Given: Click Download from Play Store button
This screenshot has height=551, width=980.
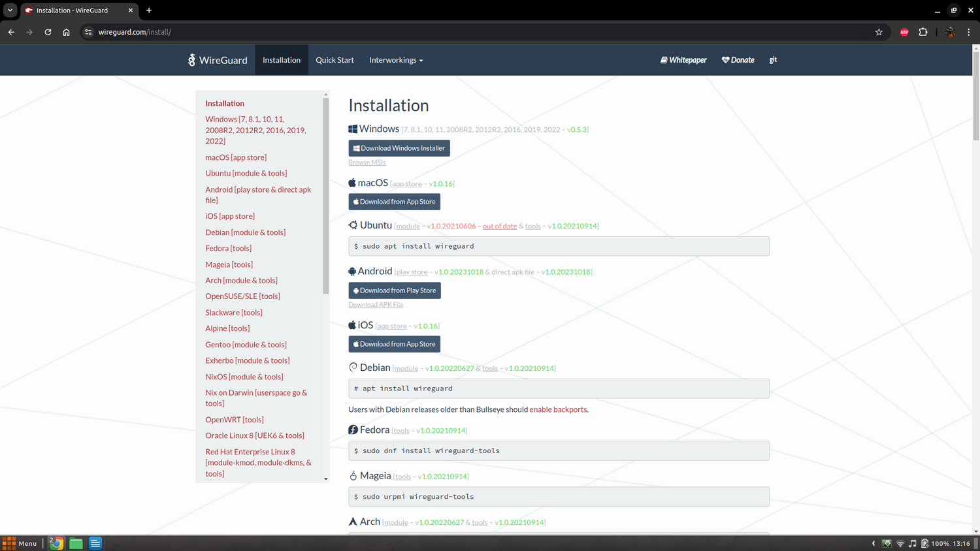Looking at the screenshot, I should pyautogui.click(x=395, y=291).
